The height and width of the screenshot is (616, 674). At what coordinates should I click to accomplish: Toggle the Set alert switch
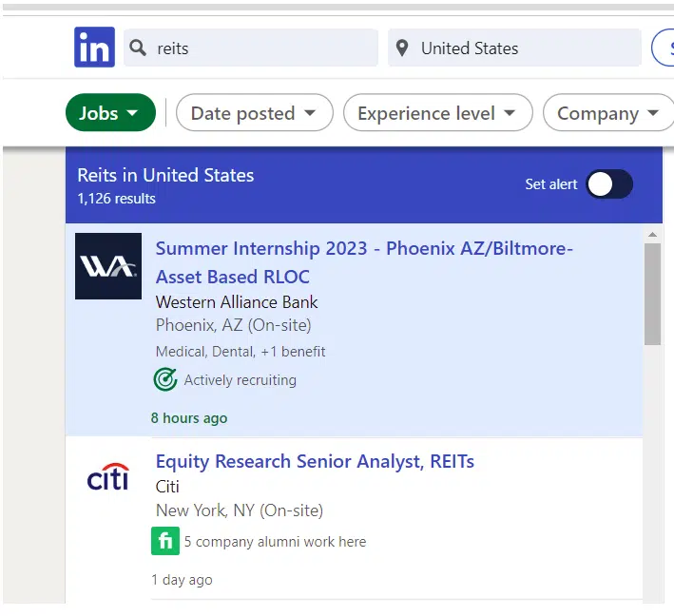[608, 184]
